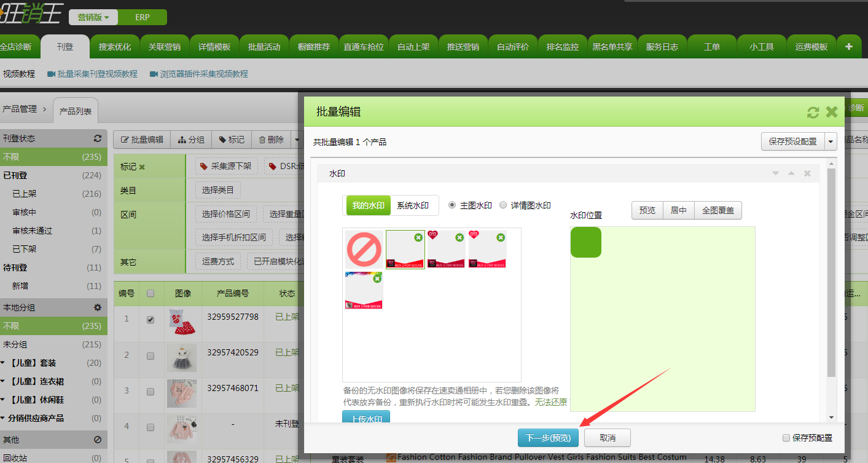Click the green plus tab in the navigation bar
Screen dimensions: 868x463
[849, 47]
